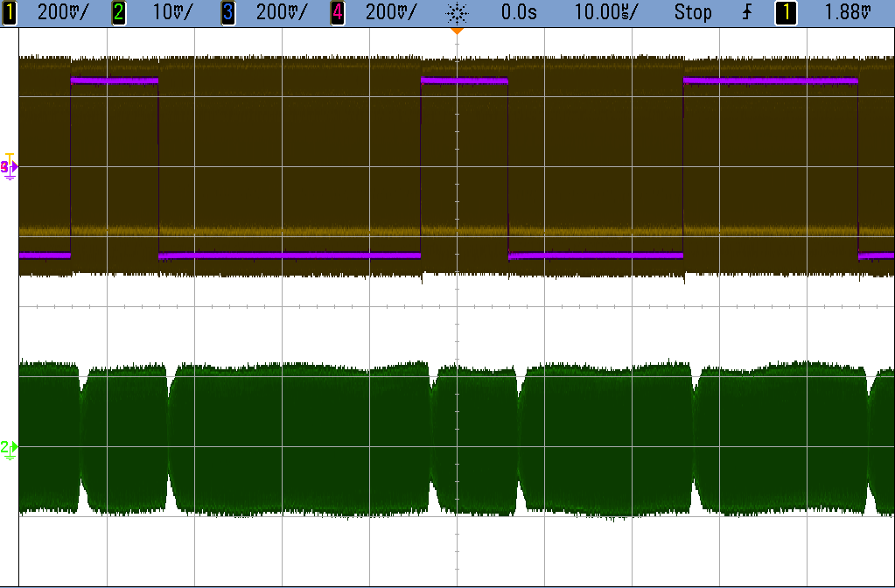Click the orange trigger position marker at top

[457, 31]
